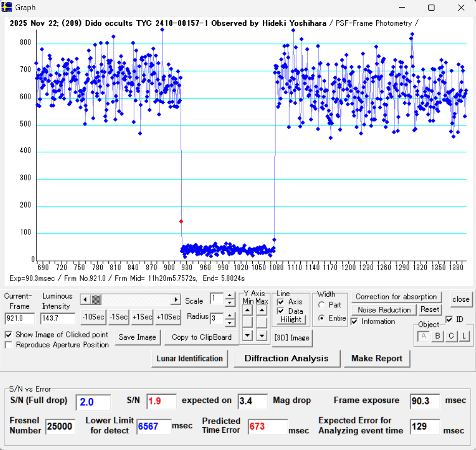Toggle the Line Axis checkbox
This screenshot has height=450, width=476.
pyautogui.click(x=281, y=302)
